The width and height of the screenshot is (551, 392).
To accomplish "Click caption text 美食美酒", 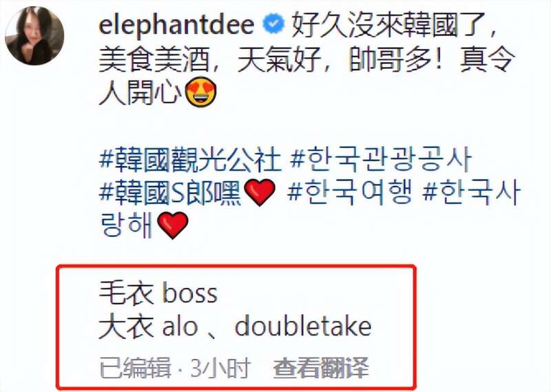I will point(154,59).
